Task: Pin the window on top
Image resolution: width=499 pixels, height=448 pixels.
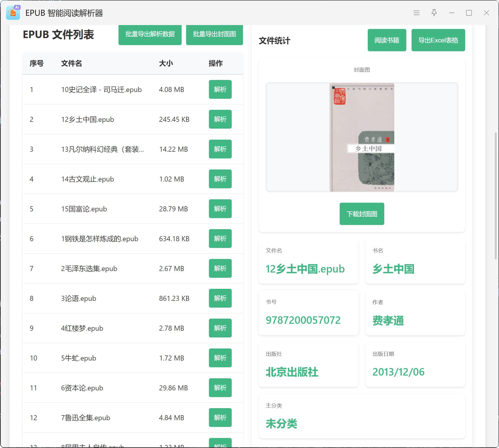Action: click(x=434, y=13)
